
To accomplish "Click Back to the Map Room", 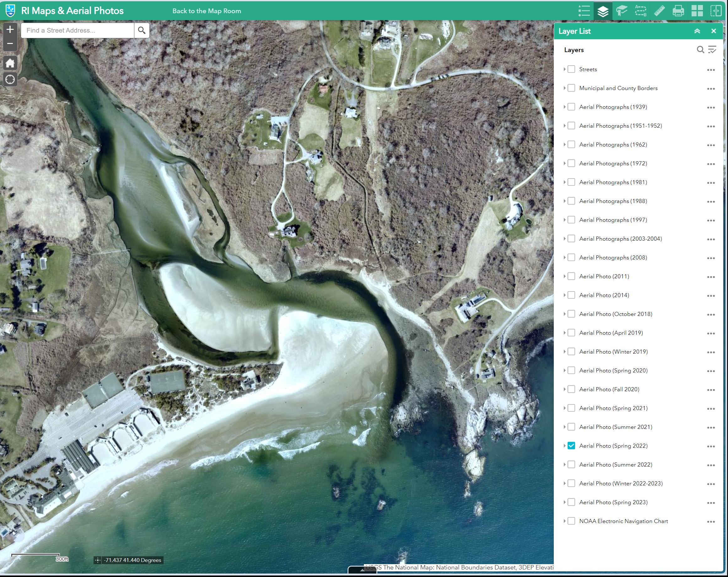I will pos(207,10).
